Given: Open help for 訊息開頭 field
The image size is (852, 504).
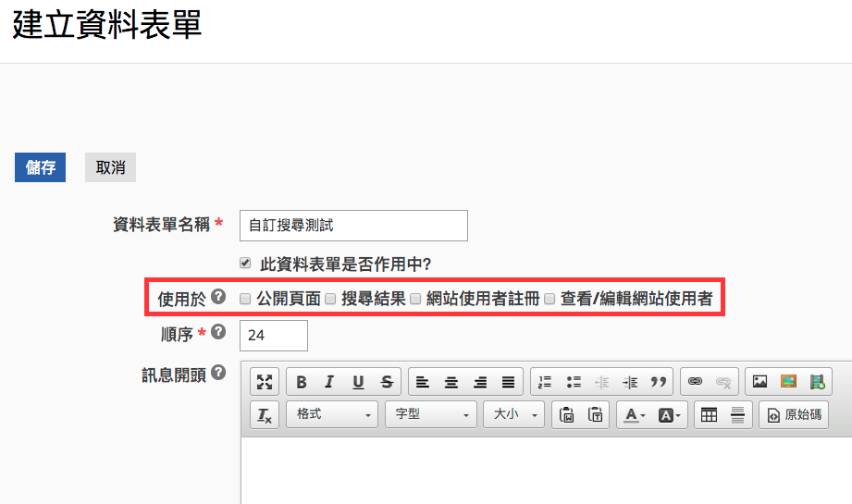Looking at the screenshot, I should click(218, 373).
